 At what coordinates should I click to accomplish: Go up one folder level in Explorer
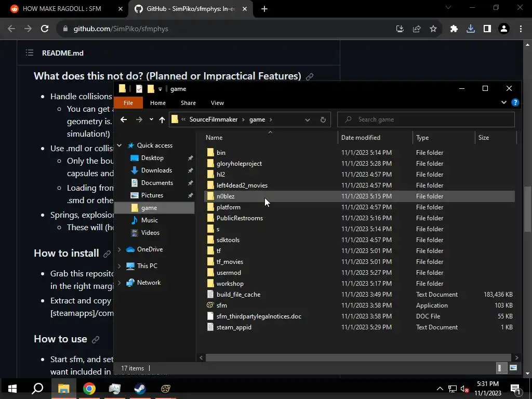162,119
